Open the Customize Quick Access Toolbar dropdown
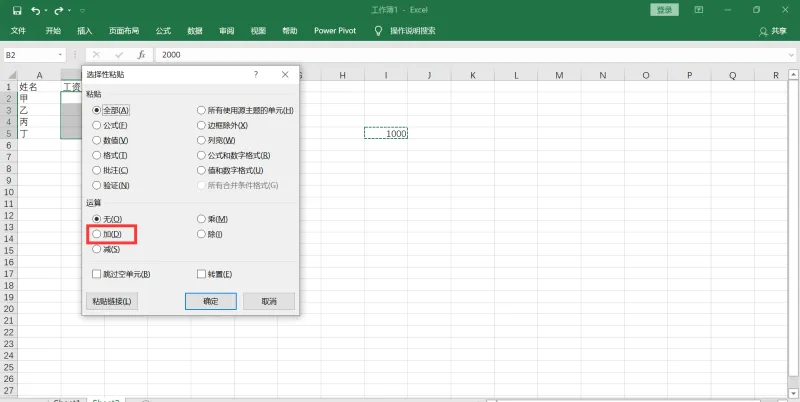 point(83,11)
